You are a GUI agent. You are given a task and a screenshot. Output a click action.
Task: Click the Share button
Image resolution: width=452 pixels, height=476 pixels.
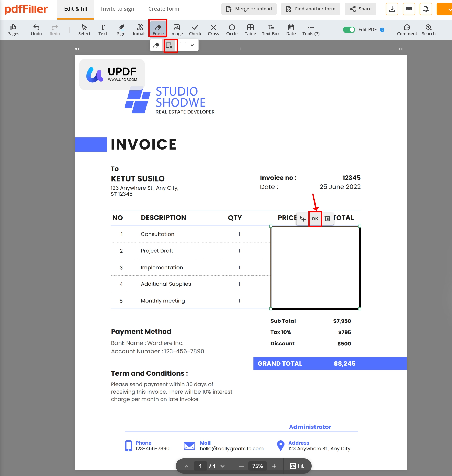click(x=361, y=9)
